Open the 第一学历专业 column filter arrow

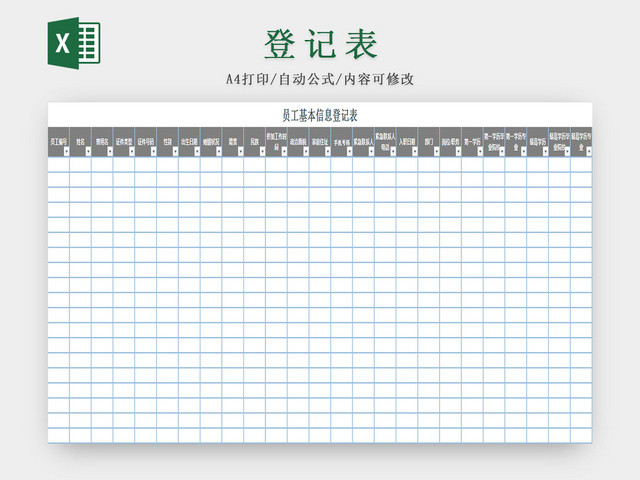click(524, 152)
